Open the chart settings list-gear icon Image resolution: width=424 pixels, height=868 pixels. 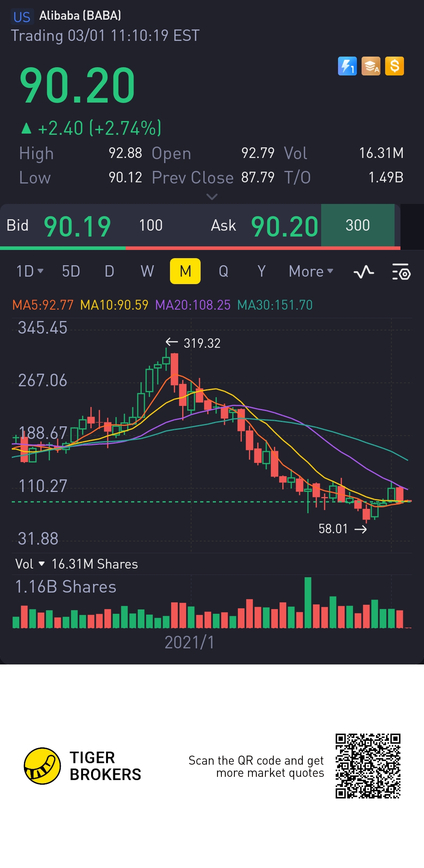[401, 272]
